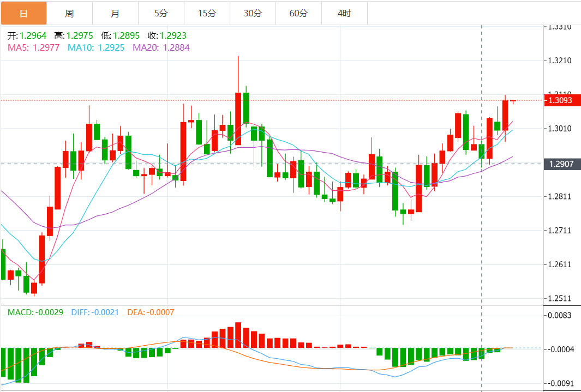The image size is (581, 392).
Task: Open the 4时 timeframe tab
Action: tap(345, 13)
